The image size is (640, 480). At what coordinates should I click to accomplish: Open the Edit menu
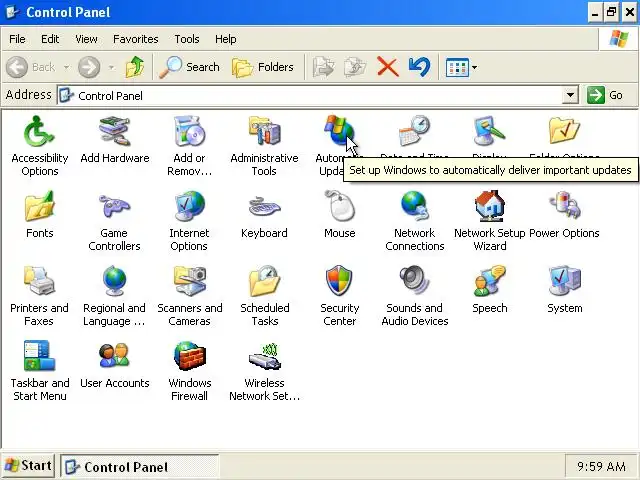(50, 39)
